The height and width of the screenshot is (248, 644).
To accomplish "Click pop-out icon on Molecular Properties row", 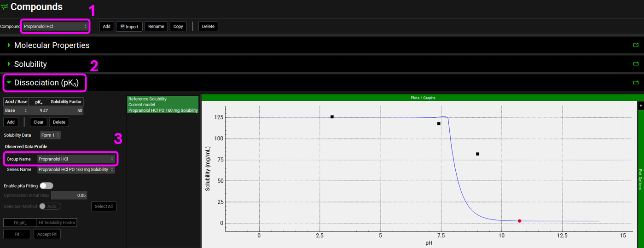I will [636, 45].
